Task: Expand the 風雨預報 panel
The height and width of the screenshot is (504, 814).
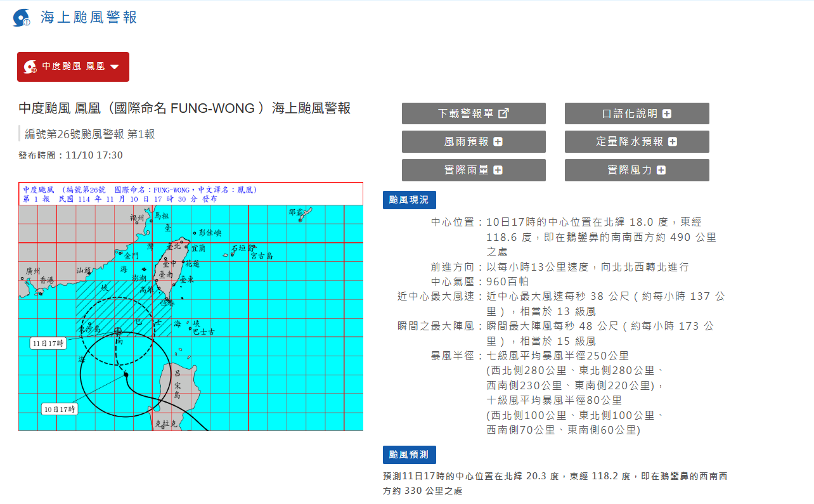Action: [x=473, y=142]
